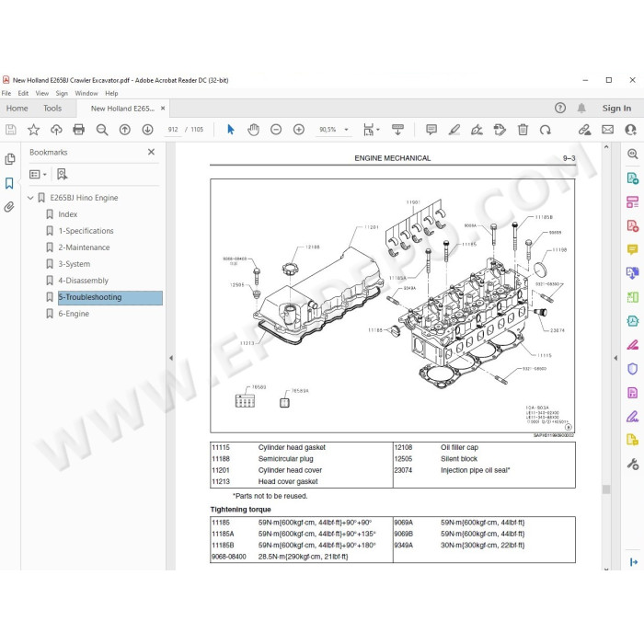Open the 4-Disassembly bookmark
This screenshot has height=644, width=644.
[83, 281]
